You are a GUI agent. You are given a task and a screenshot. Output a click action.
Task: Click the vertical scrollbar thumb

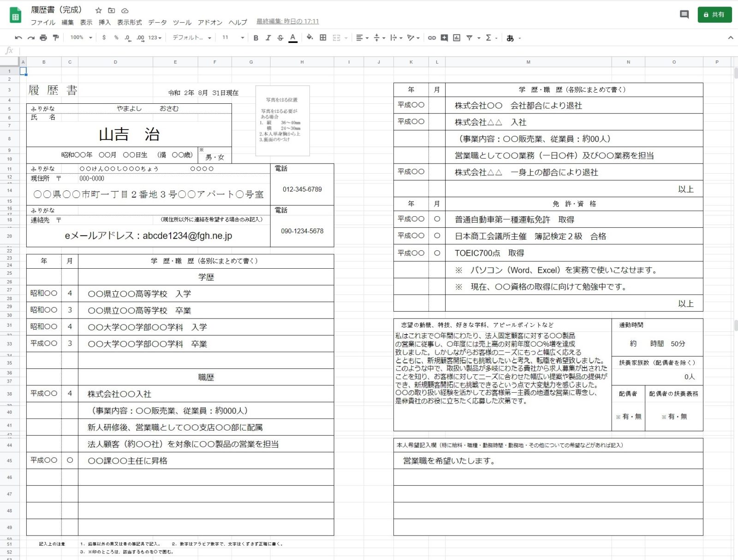[x=735, y=73]
